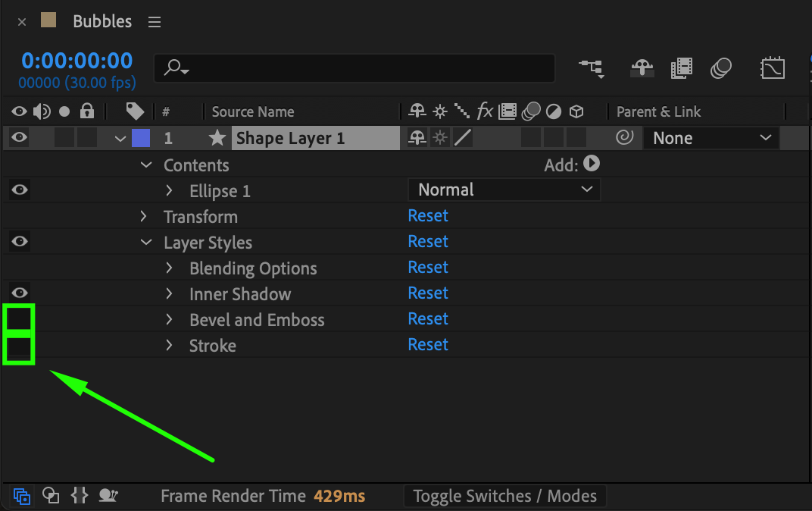Enable frame blending for the composition
Screen dimensions: 812x511
[682, 69]
